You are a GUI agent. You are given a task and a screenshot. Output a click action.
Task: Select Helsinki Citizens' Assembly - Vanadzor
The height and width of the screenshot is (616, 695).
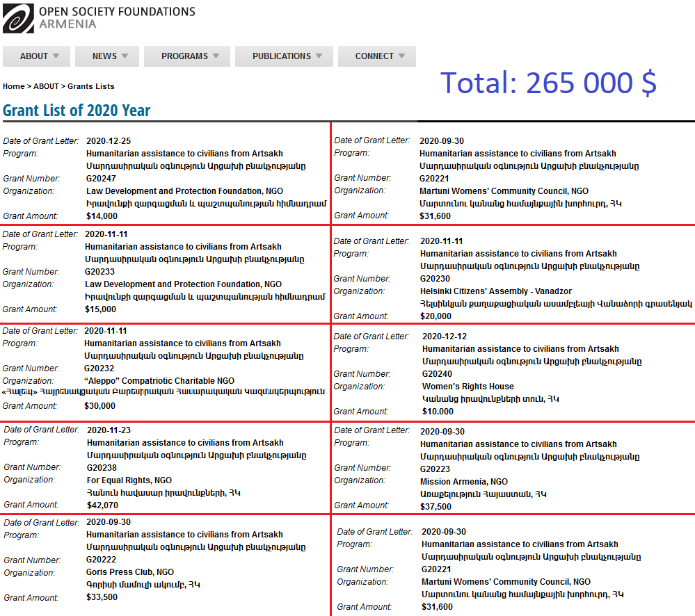[496, 291]
